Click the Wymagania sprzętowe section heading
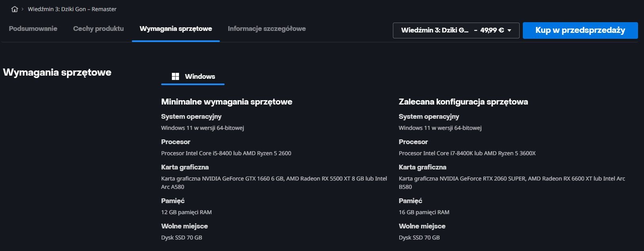Viewport: 644px width, 251px height. tap(57, 72)
